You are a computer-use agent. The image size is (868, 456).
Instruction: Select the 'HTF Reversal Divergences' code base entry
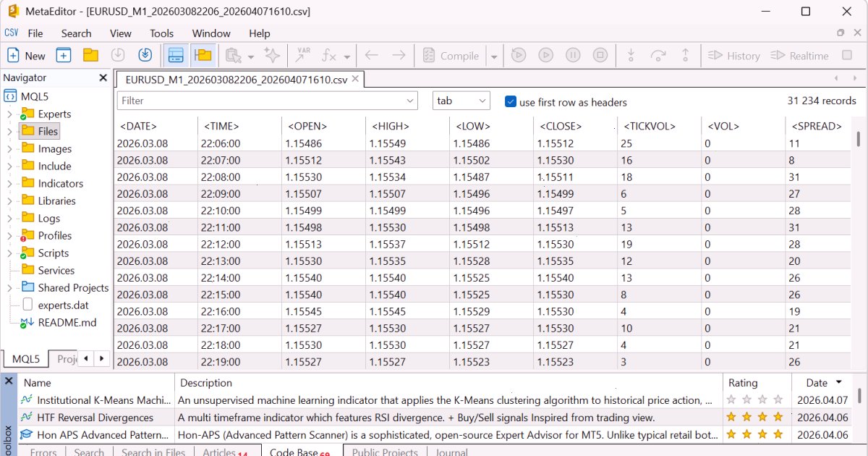pyautogui.click(x=95, y=418)
